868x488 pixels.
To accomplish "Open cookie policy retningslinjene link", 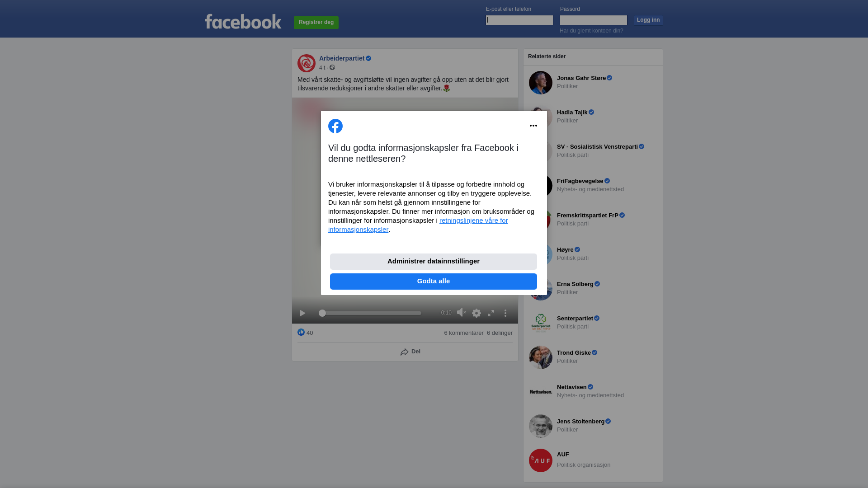I will coord(418,225).
